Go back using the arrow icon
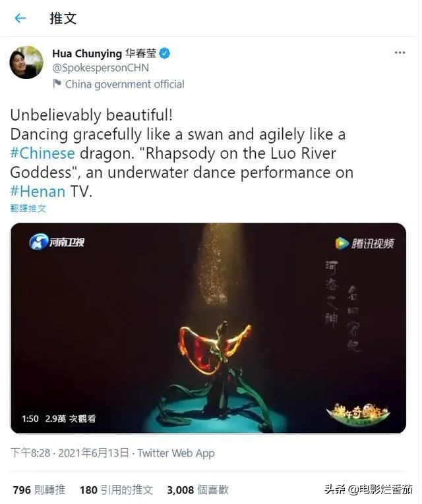 [20, 18]
